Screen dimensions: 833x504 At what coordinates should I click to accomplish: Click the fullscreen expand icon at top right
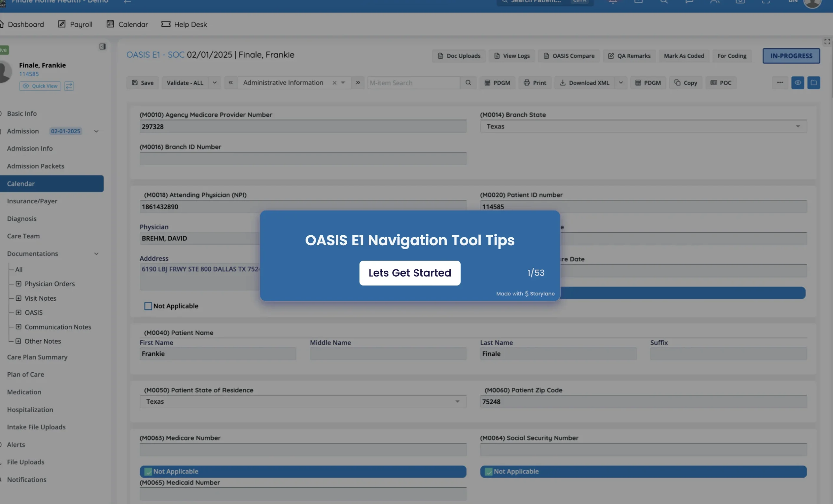(x=827, y=42)
